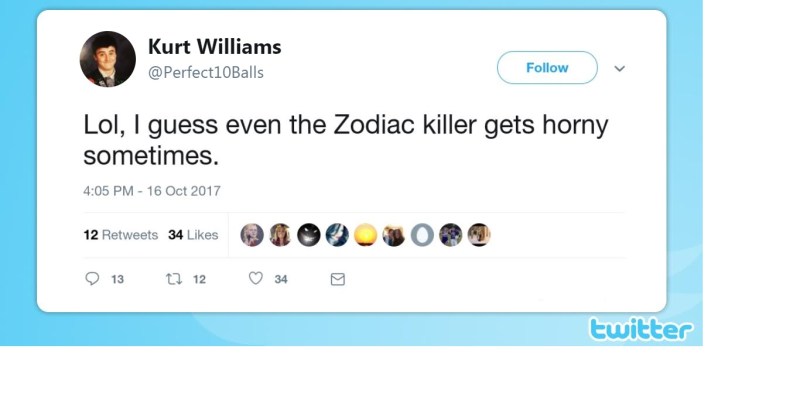The height and width of the screenshot is (400, 800).
Task: Click the black smiling face liker avatar
Action: pyautogui.click(x=309, y=235)
